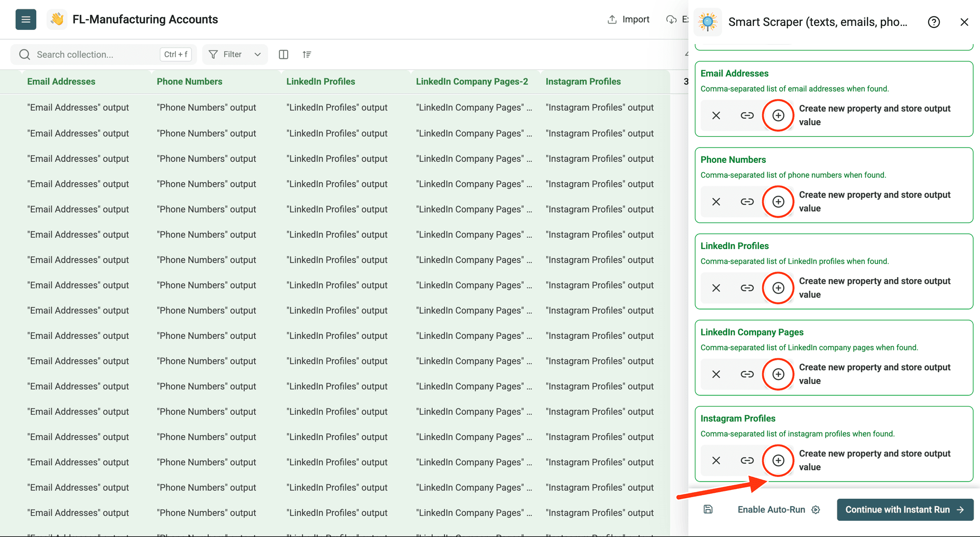Viewport: 980px width, 537px height.
Task: Focus the Search collection field
Action: click(x=103, y=54)
